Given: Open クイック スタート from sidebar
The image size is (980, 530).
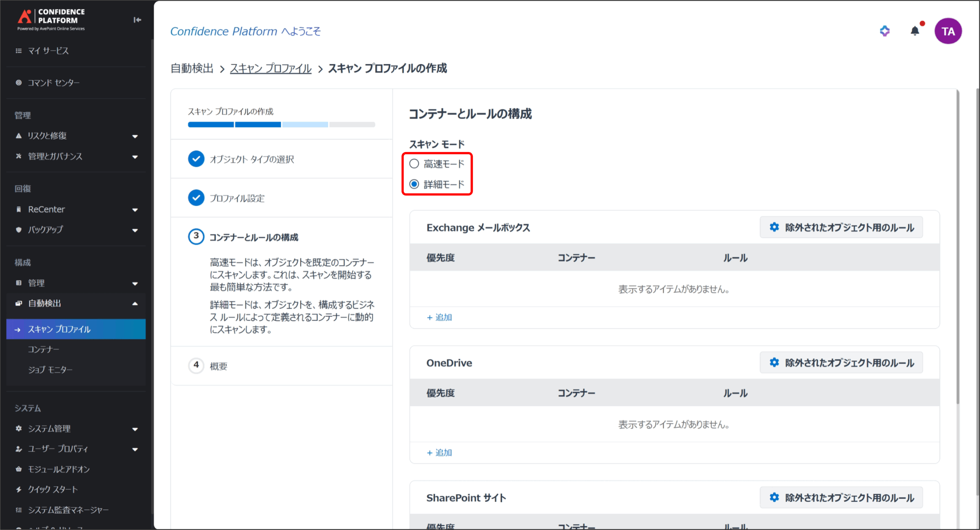Looking at the screenshot, I should coord(53,489).
